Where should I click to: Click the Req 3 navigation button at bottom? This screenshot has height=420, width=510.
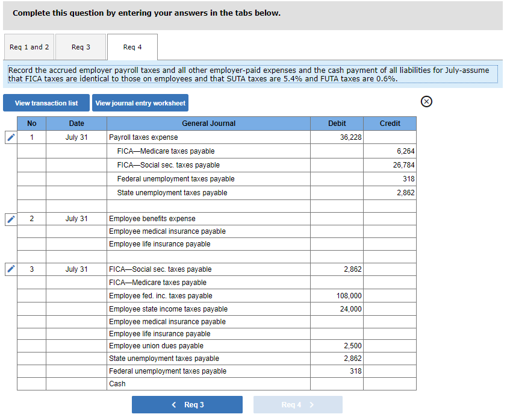[187, 404]
